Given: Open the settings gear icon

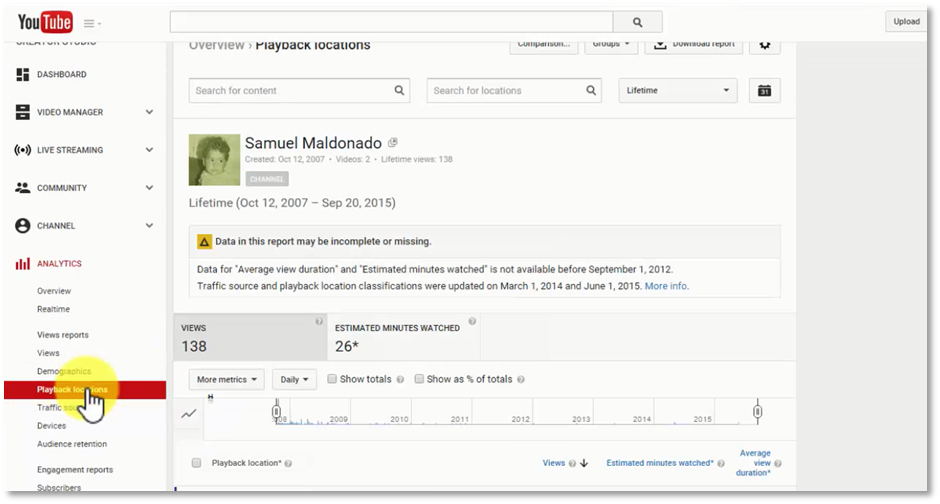Looking at the screenshot, I should (x=765, y=46).
